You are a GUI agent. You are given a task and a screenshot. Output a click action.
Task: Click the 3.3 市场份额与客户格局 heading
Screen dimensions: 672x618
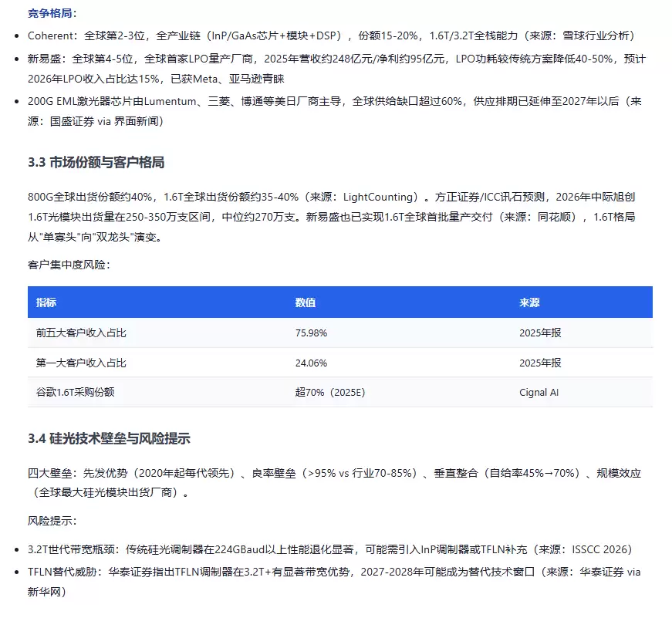tap(96, 163)
